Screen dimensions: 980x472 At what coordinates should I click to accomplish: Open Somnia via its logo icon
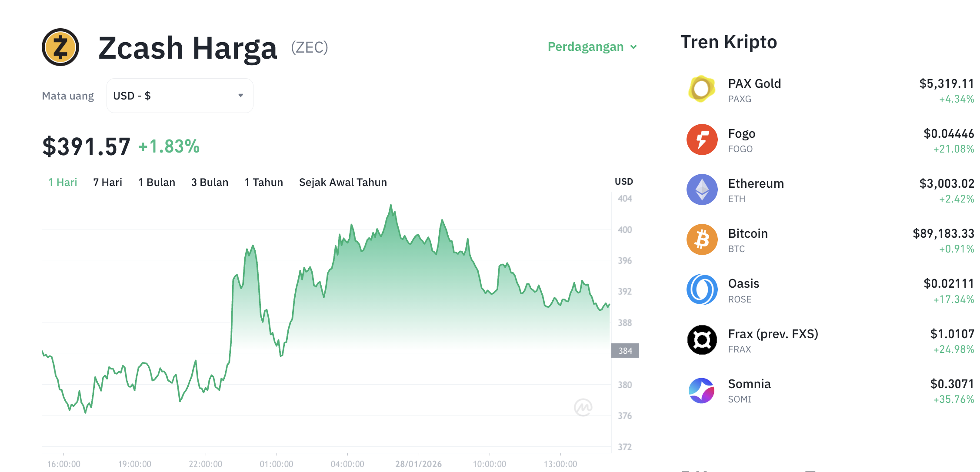(x=701, y=390)
